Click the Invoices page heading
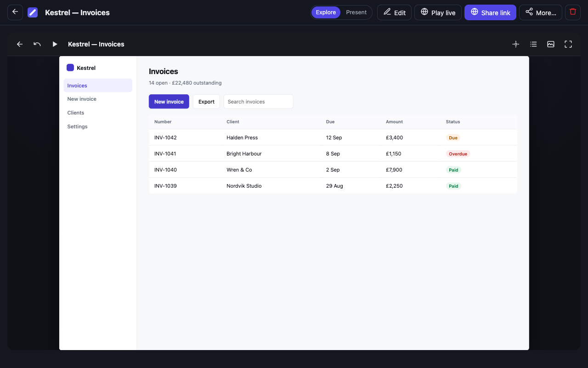The image size is (588, 368). pos(164,71)
